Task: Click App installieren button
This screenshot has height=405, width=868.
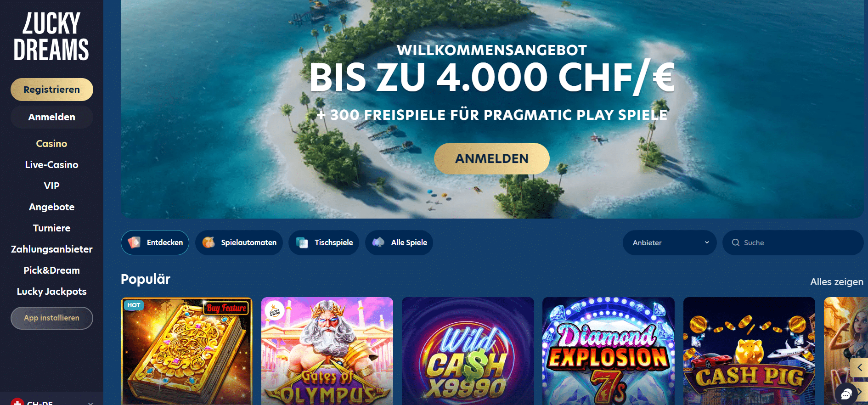Action: click(52, 318)
